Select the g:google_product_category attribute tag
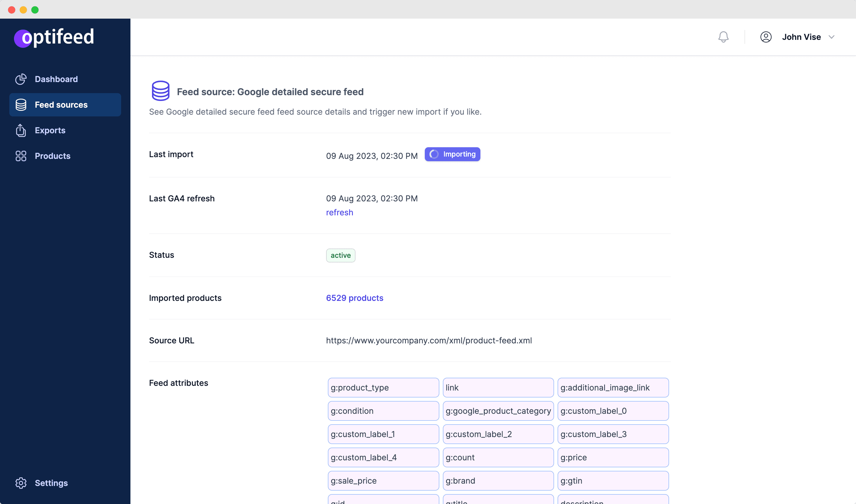This screenshot has height=504, width=856. [x=498, y=411]
